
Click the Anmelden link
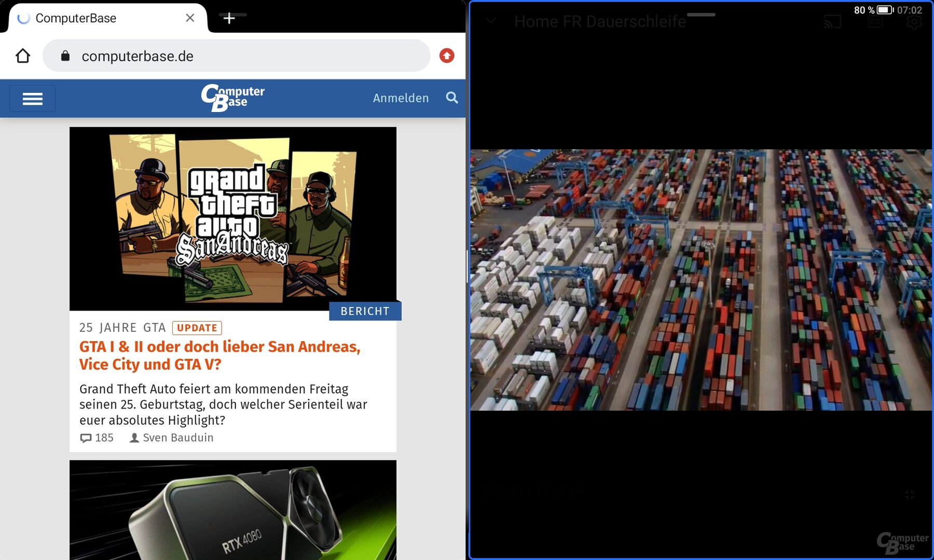click(x=401, y=98)
